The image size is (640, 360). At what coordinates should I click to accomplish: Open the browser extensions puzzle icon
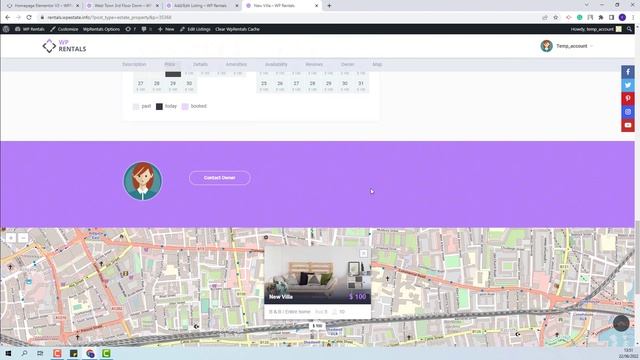point(601,17)
